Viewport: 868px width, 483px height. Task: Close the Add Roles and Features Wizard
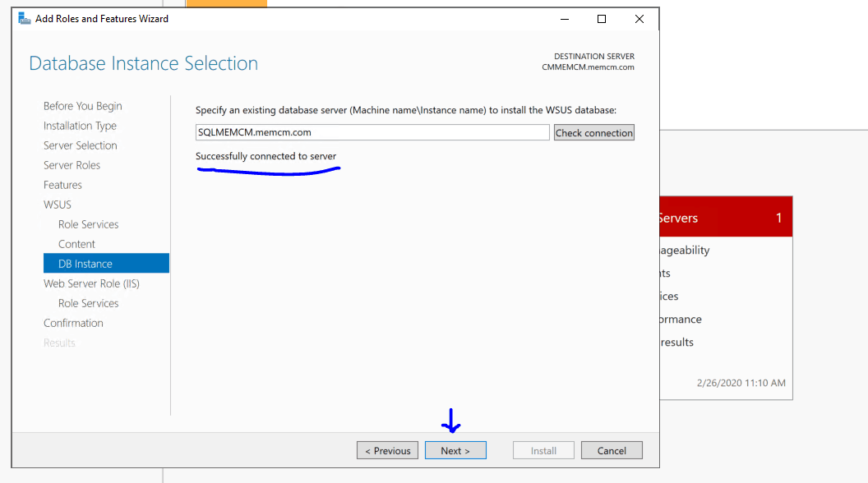pyautogui.click(x=639, y=19)
